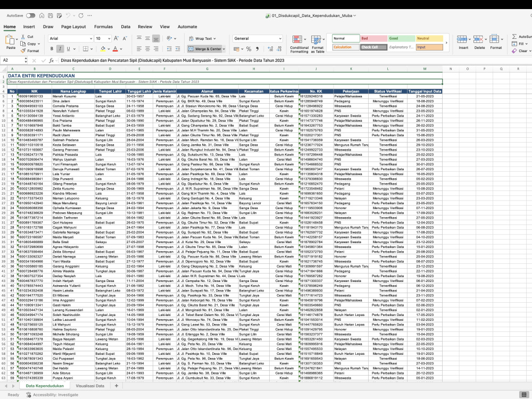Open the quick access more options ellipsis
The width and height of the screenshot is (532, 399).
[x=89, y=15]
